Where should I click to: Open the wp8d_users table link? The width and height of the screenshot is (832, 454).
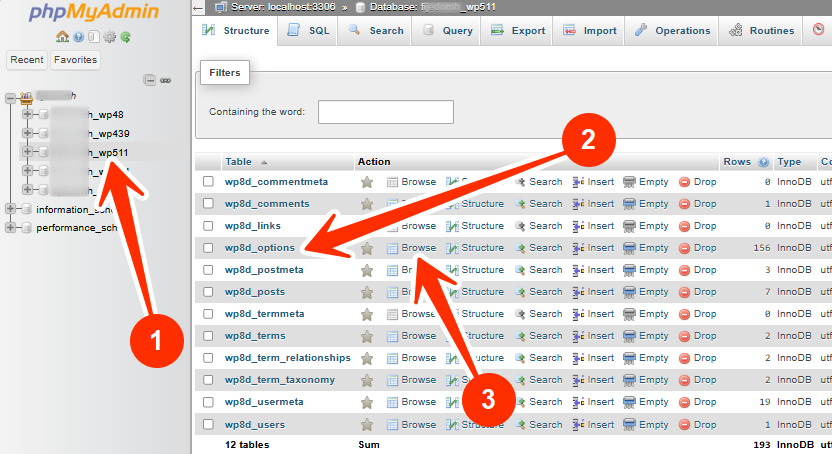coord(255,425)
